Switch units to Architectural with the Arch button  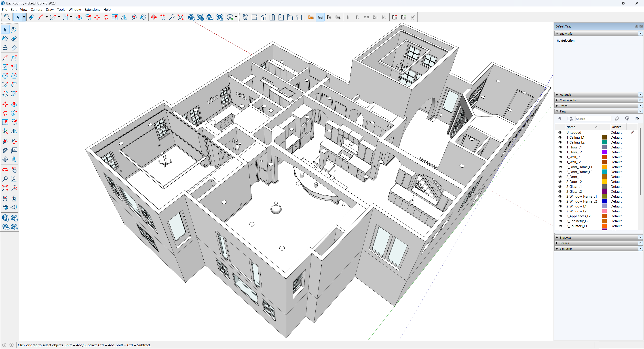[320, 17]
